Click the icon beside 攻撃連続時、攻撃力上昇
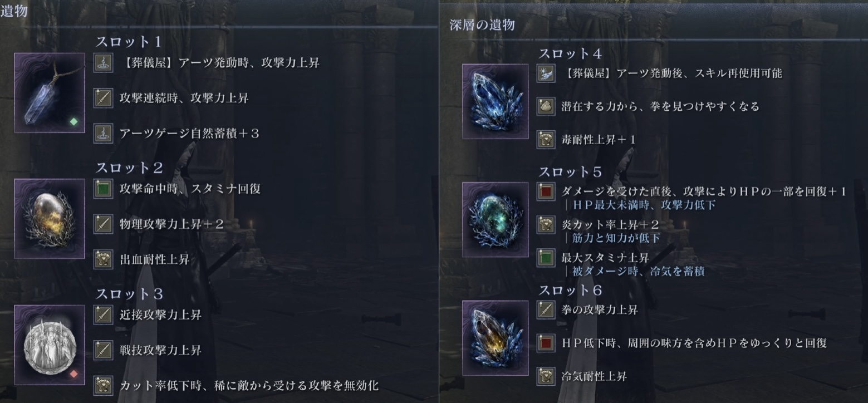 pos(104,98)
